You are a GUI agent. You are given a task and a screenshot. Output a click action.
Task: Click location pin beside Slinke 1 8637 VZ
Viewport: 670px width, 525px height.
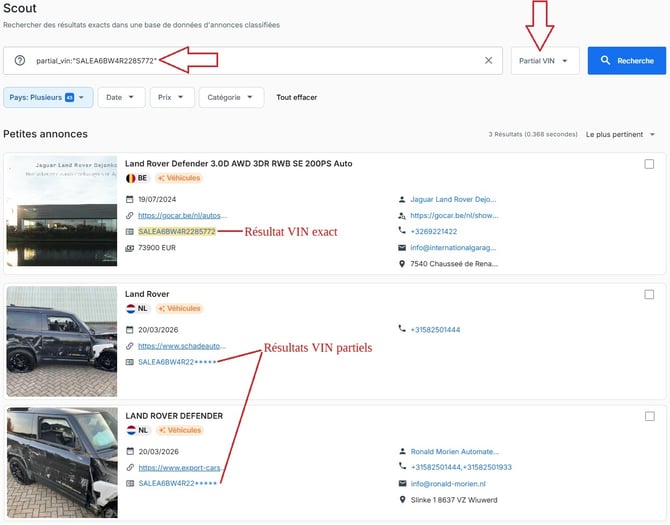tap(402, 499)
